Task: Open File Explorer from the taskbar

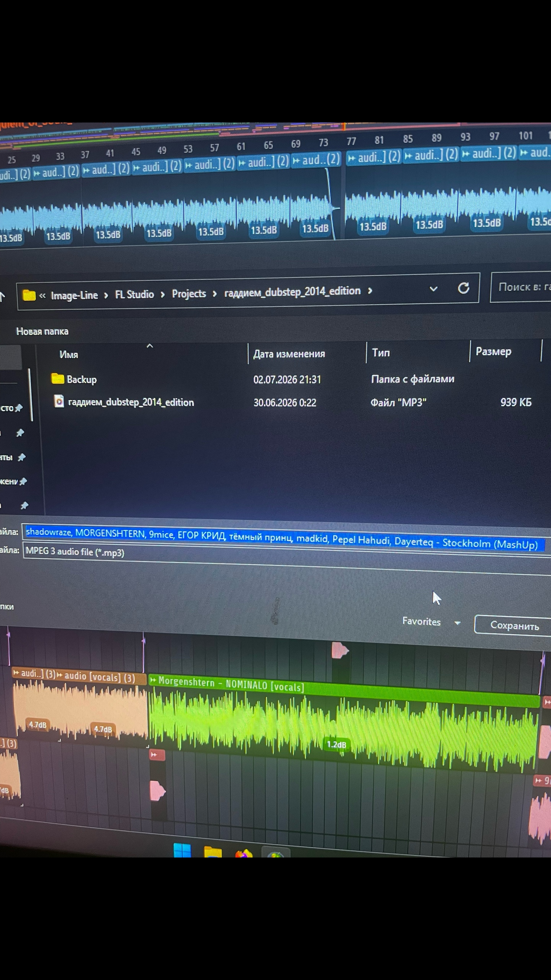Action: [213, 853]
